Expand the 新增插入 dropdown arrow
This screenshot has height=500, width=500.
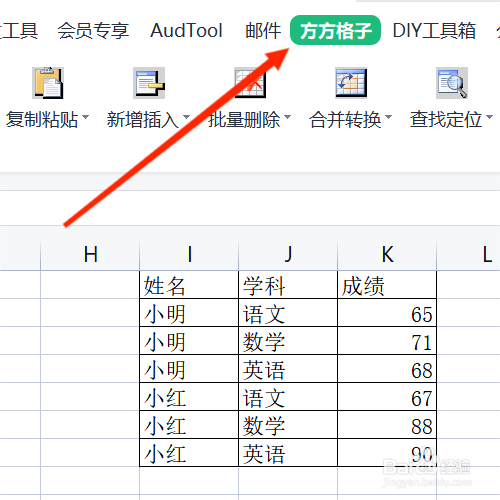(x=186, y=117)
